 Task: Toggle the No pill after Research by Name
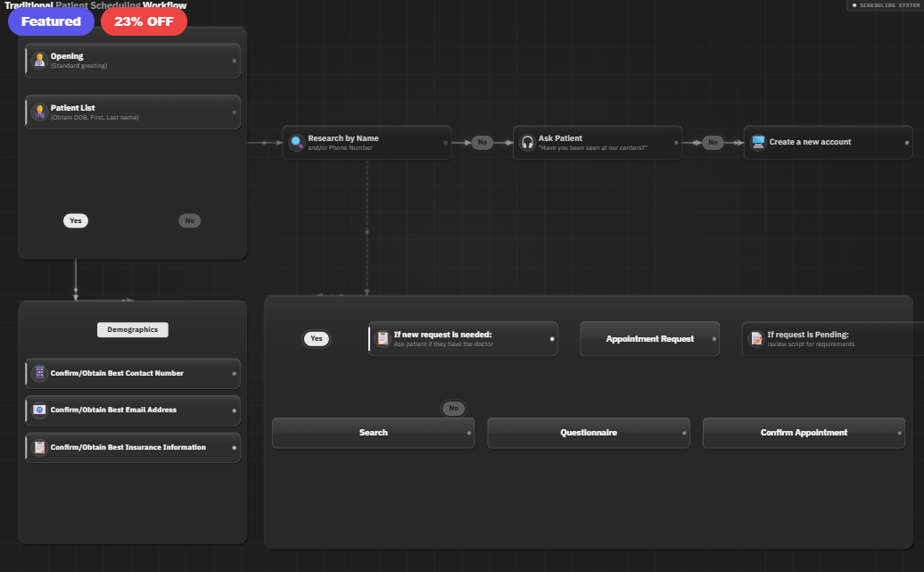coord(482,142)
